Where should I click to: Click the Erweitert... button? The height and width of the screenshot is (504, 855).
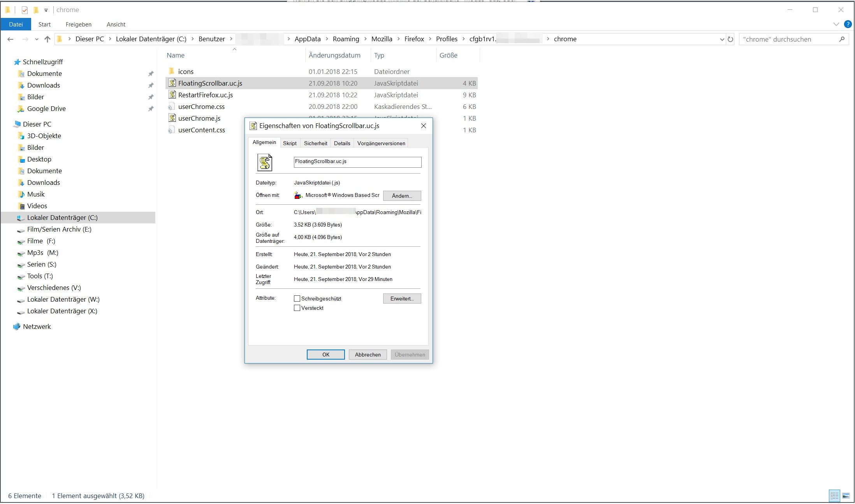point(402,299)
